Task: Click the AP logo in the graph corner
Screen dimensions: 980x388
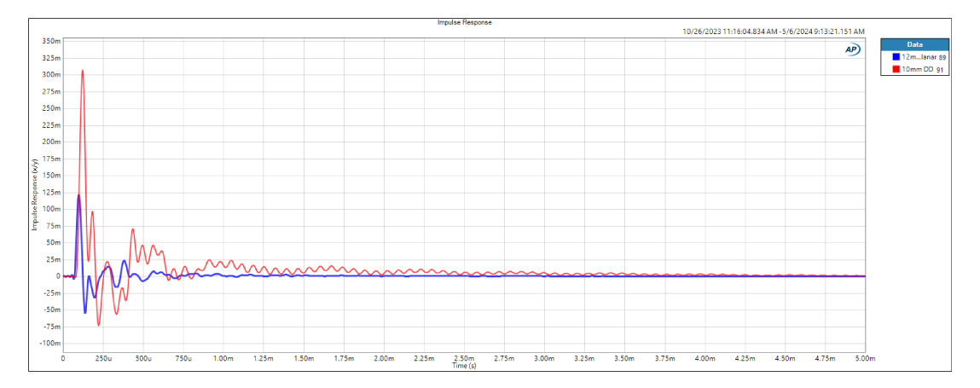Action: pos(852,49)
